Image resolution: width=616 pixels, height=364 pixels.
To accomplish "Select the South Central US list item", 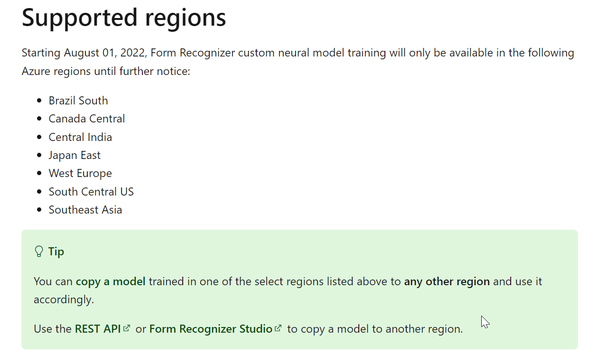I will pos(91,192).
